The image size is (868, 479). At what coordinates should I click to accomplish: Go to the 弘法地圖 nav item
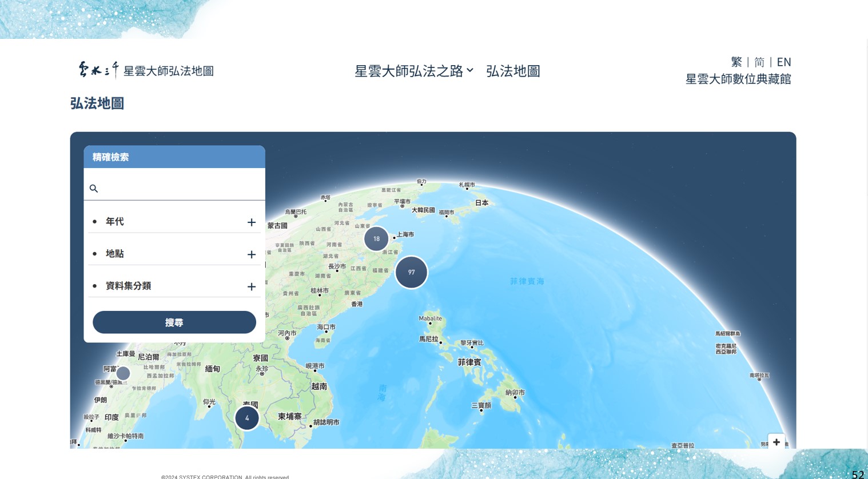pyautogui.click(x=513, y=71)
